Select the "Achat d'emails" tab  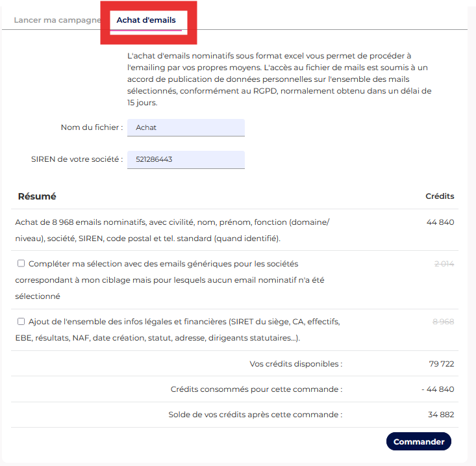146,20
